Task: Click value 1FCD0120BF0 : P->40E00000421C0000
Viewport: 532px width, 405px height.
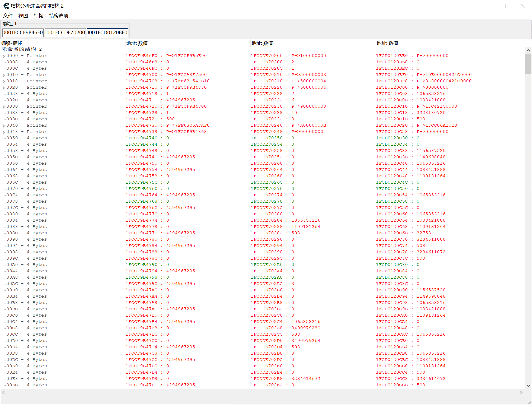Action: tap(424, 75)
